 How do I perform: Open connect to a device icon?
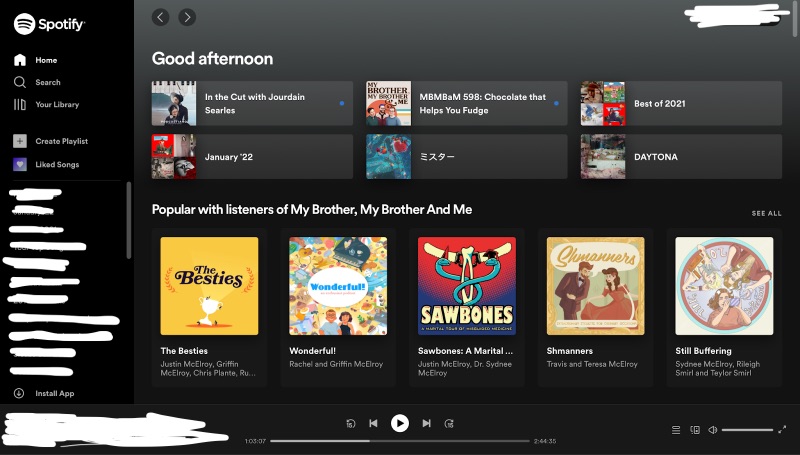[x=695, y=430]
